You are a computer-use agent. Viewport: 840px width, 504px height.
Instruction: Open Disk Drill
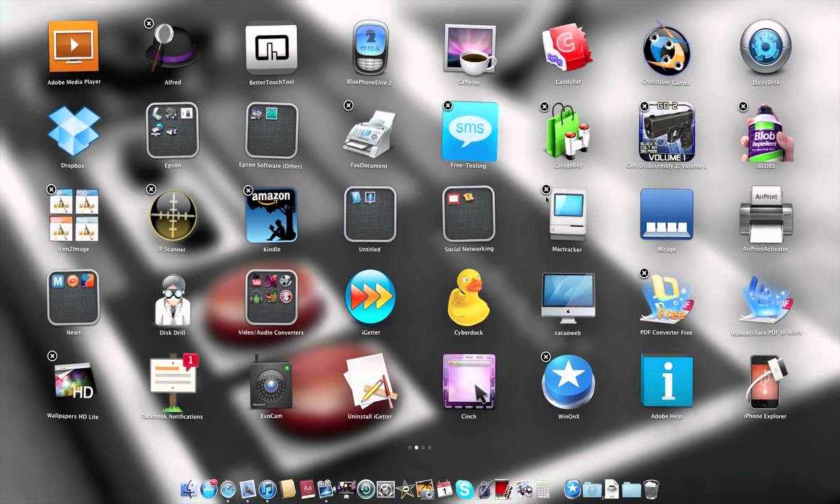pyautogui.click(x=172, y=300)
